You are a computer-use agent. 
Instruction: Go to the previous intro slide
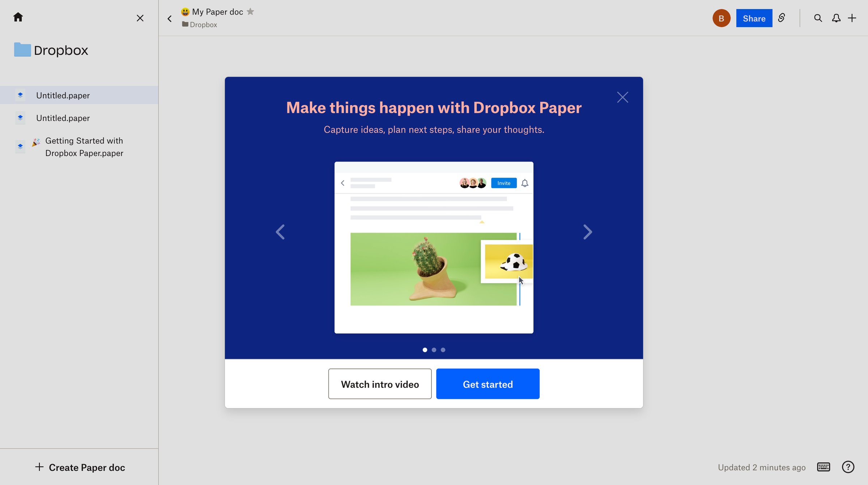coord(280,232)
